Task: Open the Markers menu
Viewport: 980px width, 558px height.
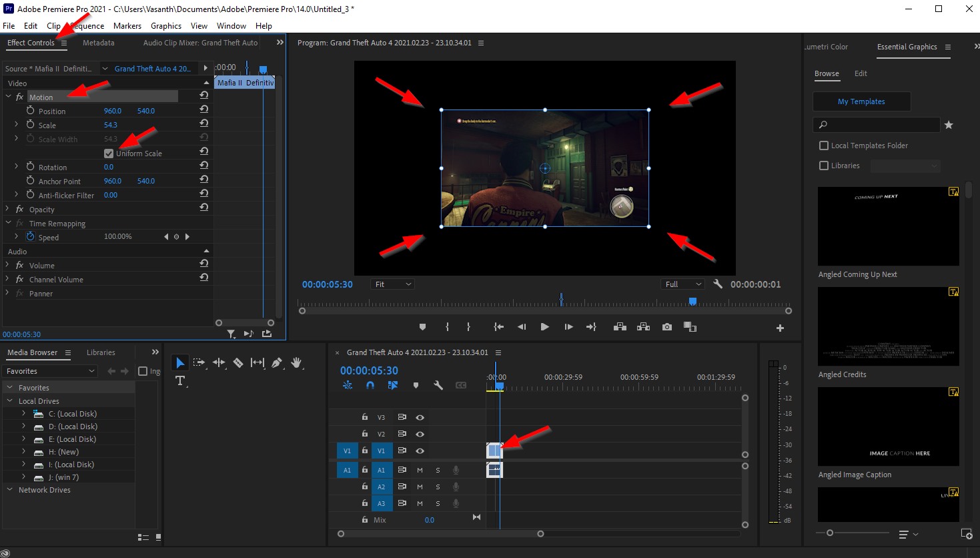Action: click(127, 26)
